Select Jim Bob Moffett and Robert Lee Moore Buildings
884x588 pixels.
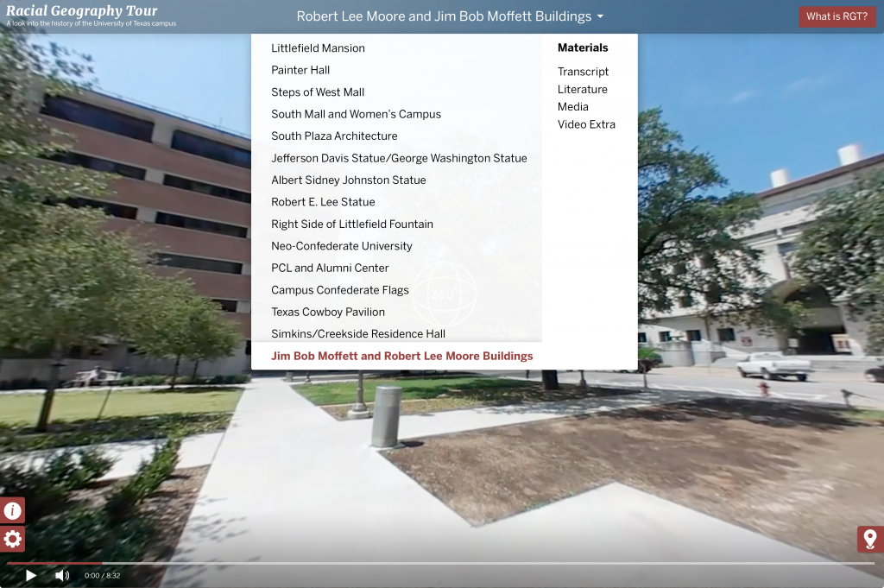coord(401,356)
